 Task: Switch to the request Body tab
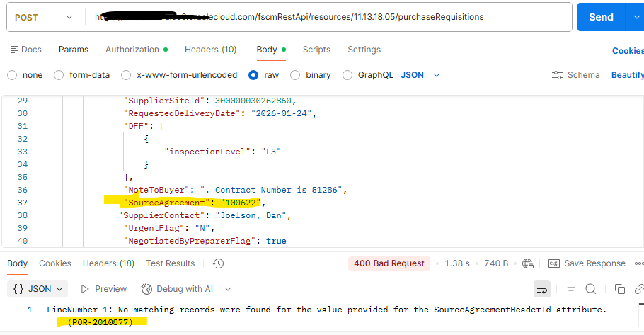[271, 50]
